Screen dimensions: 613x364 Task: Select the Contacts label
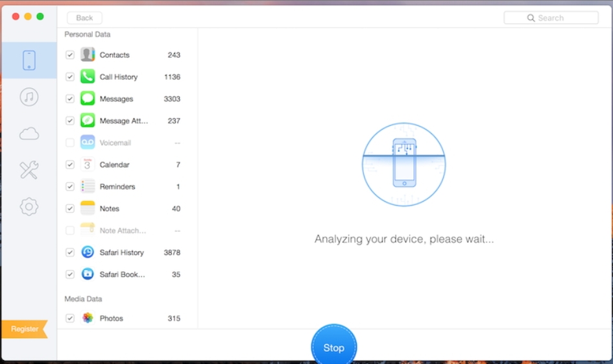coord(115,55)
